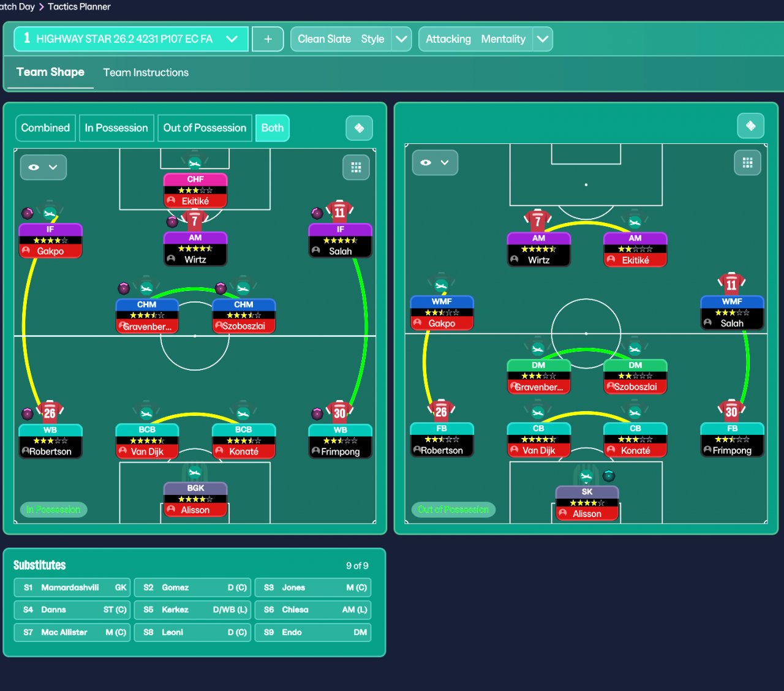The height and width of the screenshot is (691, 784).
Task: Select substitute S7 Mac Allister
Action: [72, 632]
